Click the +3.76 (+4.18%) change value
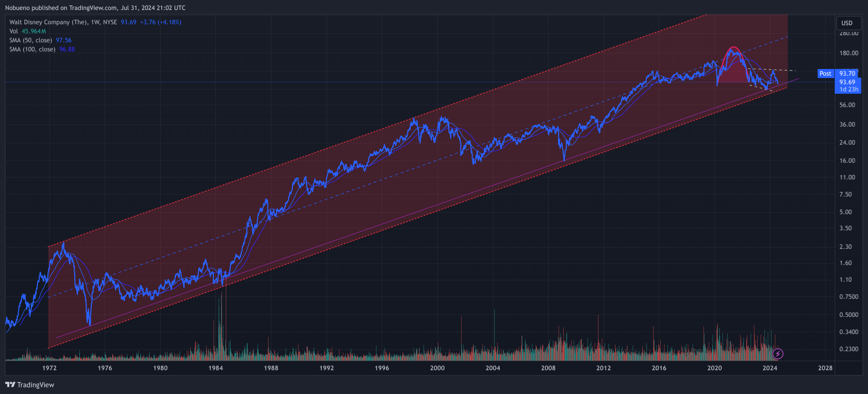The width and height of the screenshot is (868, 394). tap(161, 22)
